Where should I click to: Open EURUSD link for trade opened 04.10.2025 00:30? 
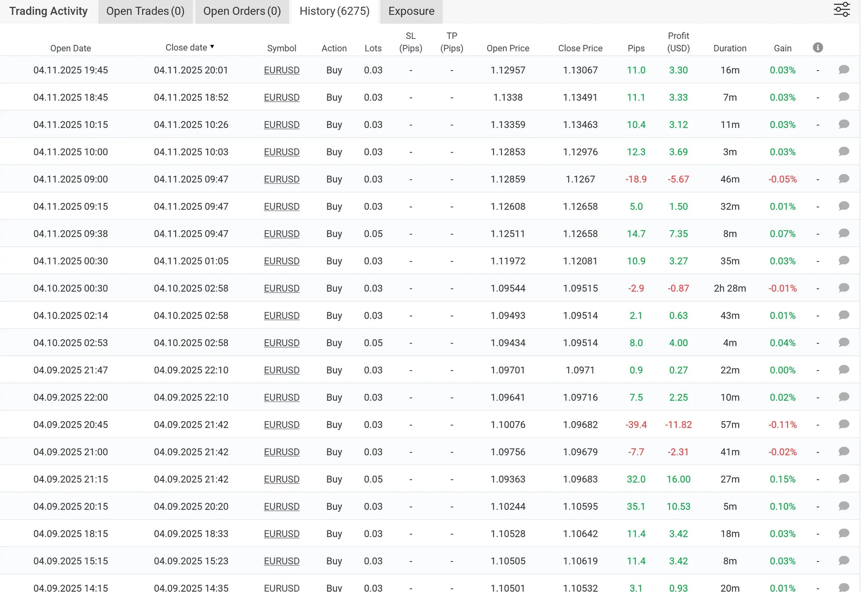281,288
